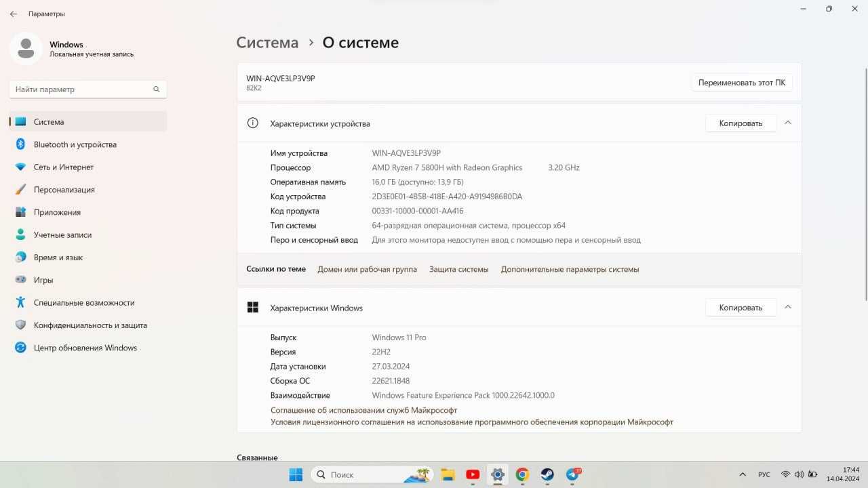The width and height of the screenshot is (868, 488).
Task: Collapse Характеристики устройства section chevron
Action: coord(788,123)
